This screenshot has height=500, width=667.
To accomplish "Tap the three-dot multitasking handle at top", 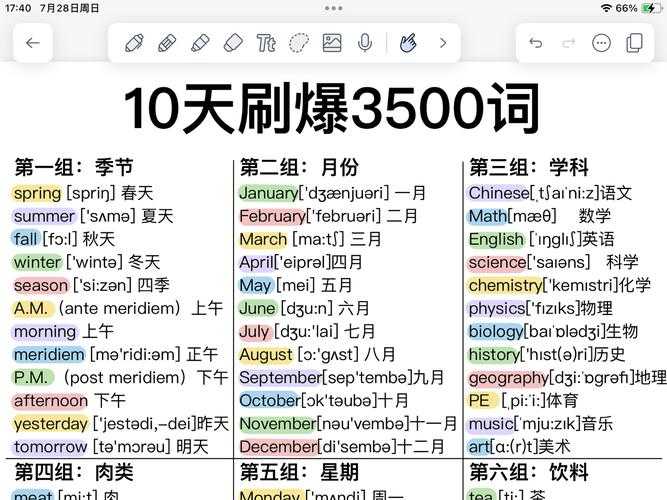I will coord(334,8).
